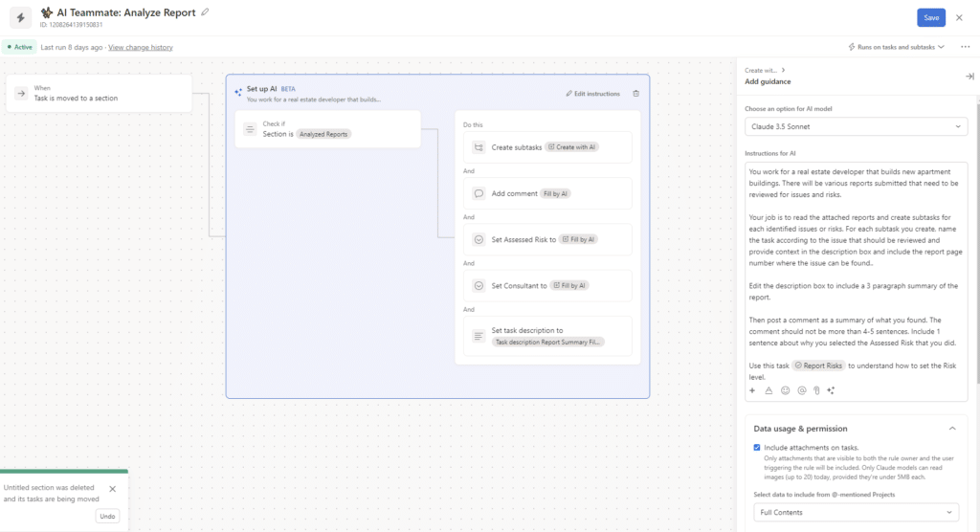Open the Claude 3.5 Sonnet model dropdown
This screenshot has height=532, width=980.
[x=856, y=127]
